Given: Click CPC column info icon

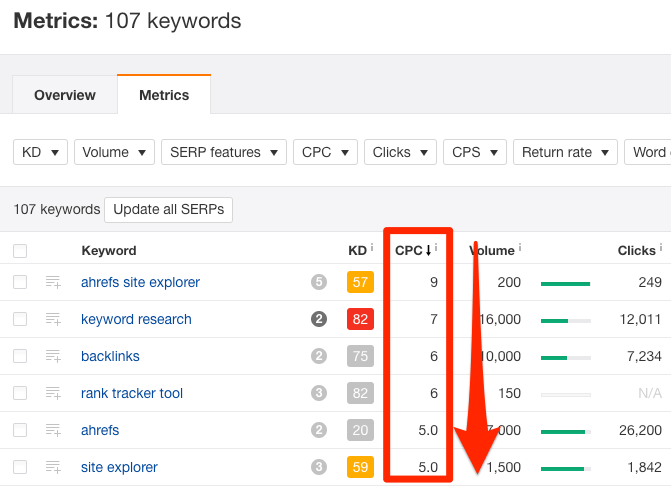Looking at the screenshot, I should point(436,247).
